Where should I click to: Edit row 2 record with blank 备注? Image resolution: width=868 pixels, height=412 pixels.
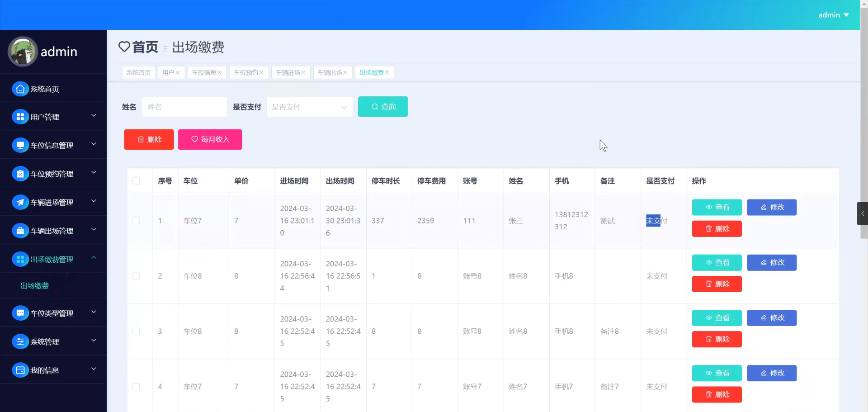pos(772,263)
